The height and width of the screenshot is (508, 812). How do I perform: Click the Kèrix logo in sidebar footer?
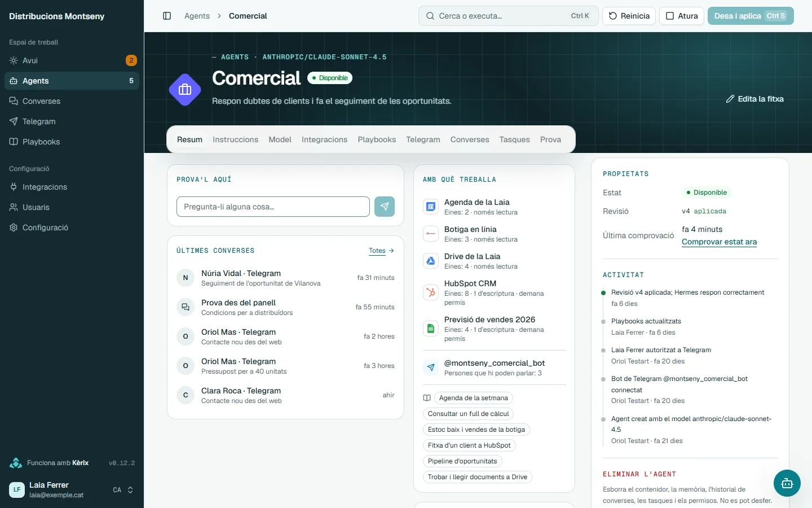tap(16, 463)
